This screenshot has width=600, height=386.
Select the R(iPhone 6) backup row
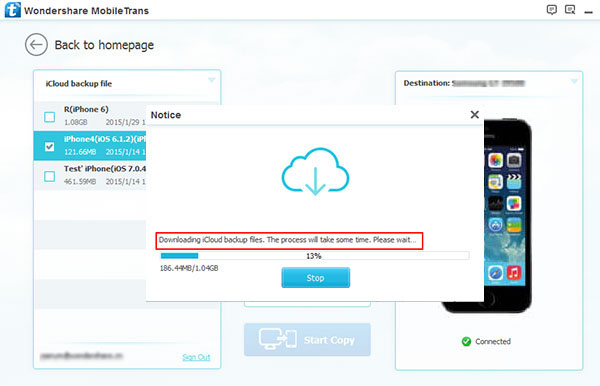[90, 116]
